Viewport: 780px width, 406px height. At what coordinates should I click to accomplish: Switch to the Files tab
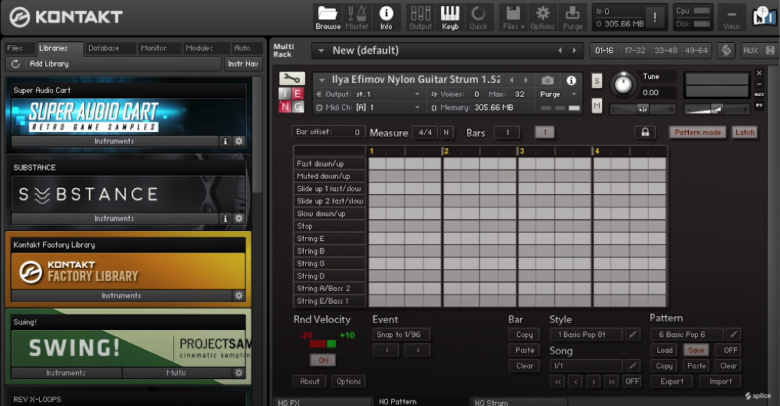(x=15, y=48)
